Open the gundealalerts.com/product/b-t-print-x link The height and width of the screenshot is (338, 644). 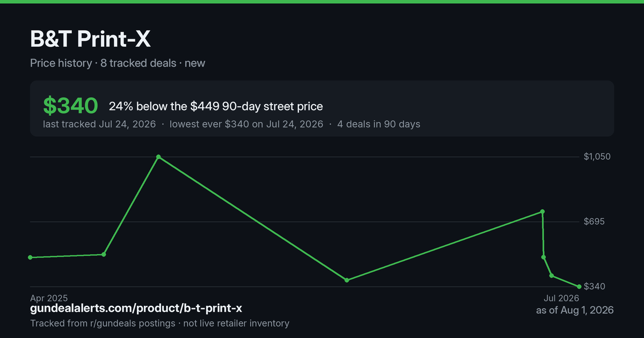136,308
